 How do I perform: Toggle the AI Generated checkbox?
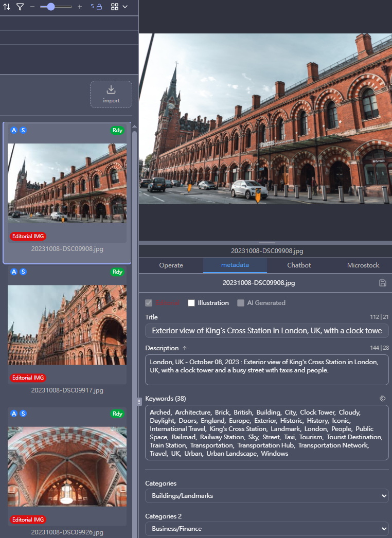click(241, 302)
